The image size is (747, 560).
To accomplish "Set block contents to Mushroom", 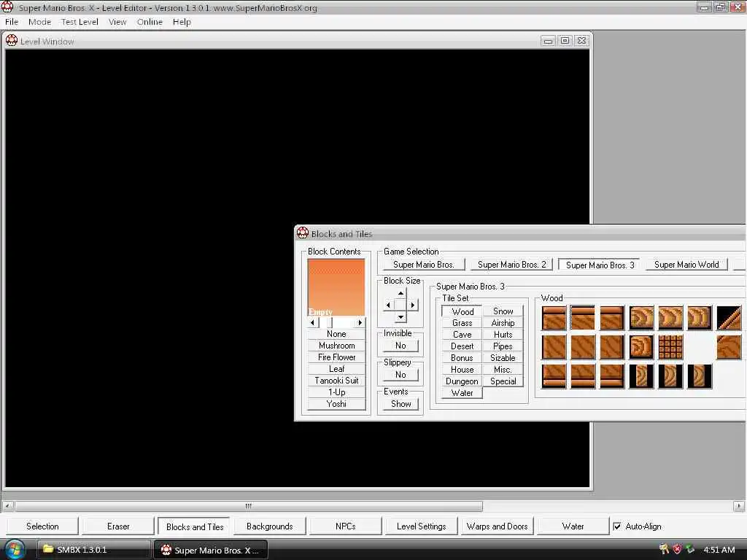I will 337,346.
